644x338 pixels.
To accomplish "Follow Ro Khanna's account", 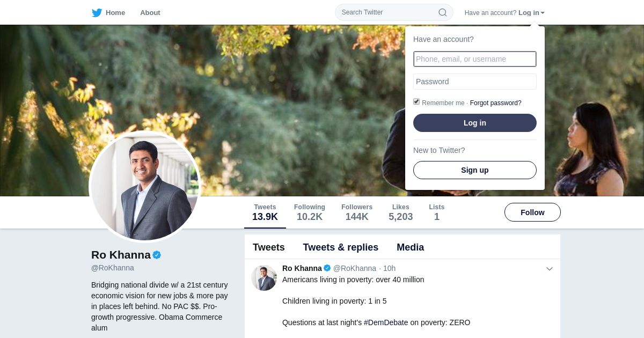I will [532, 212].
